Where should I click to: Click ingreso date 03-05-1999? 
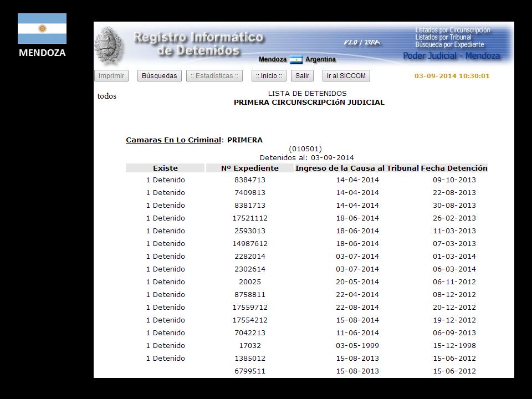coord(357,345)
